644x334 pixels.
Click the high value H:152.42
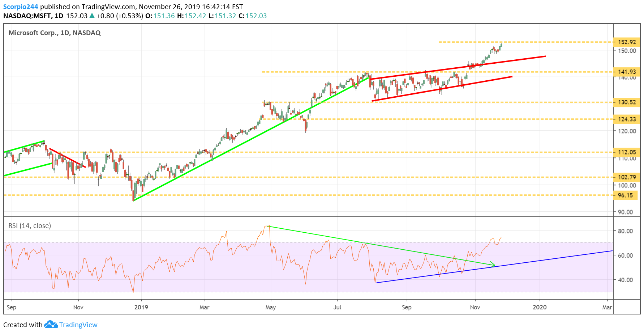point(192,16)
